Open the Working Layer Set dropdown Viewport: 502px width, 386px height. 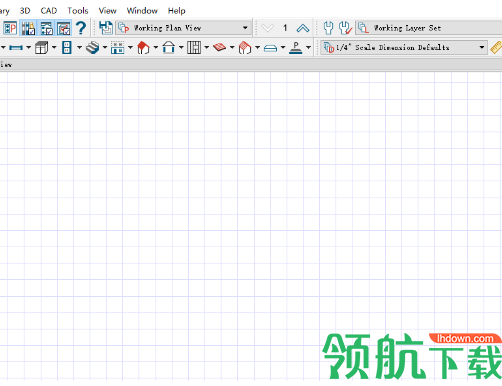point(429,28)
